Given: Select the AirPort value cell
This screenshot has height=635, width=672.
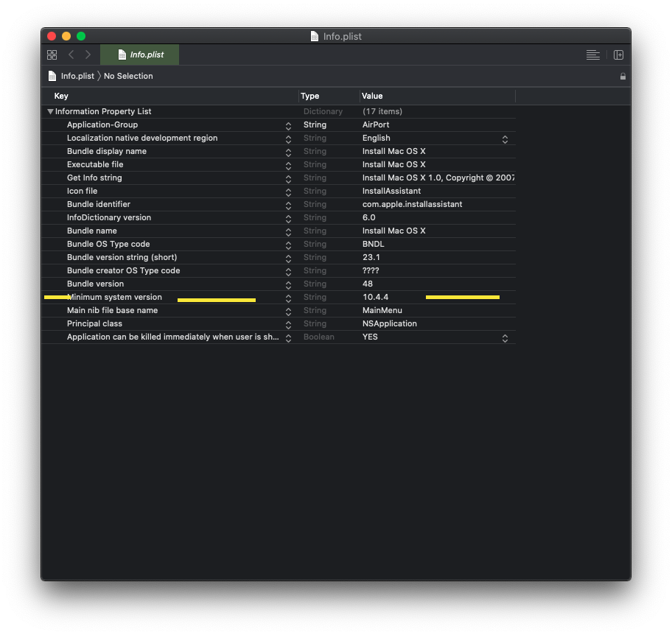Looking at the screenshot, I should coord(376,124).
